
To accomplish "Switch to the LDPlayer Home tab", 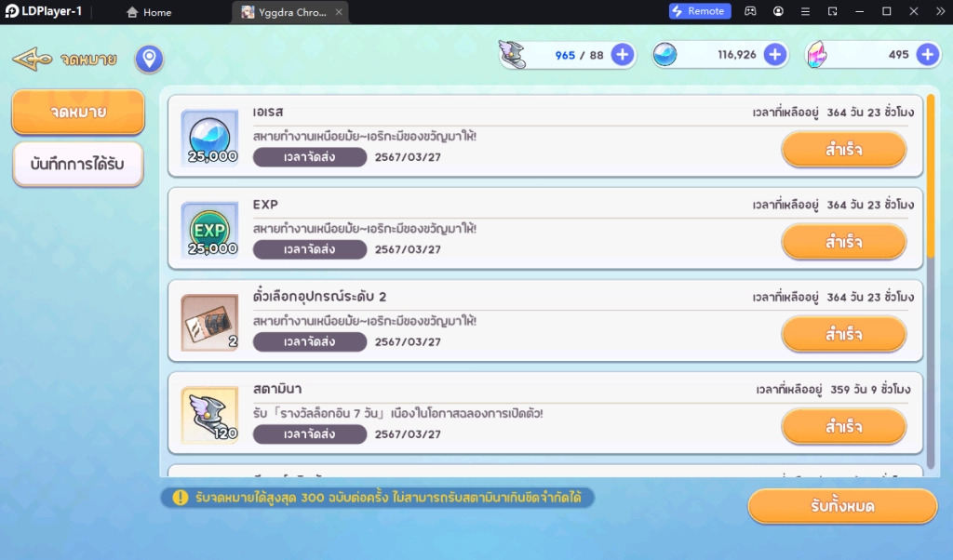I will click(149, 12).
